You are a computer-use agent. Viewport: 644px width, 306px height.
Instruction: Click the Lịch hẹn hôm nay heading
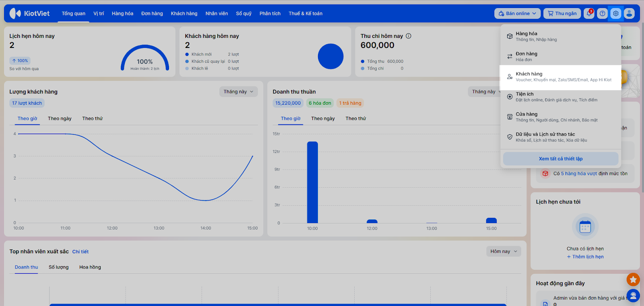(32, 36)
